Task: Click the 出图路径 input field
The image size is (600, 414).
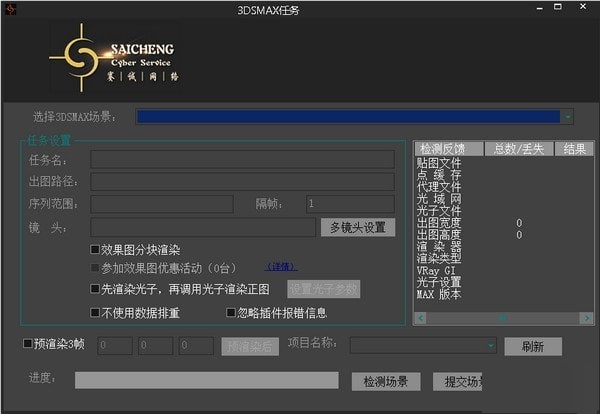Action: coord(242,181)
